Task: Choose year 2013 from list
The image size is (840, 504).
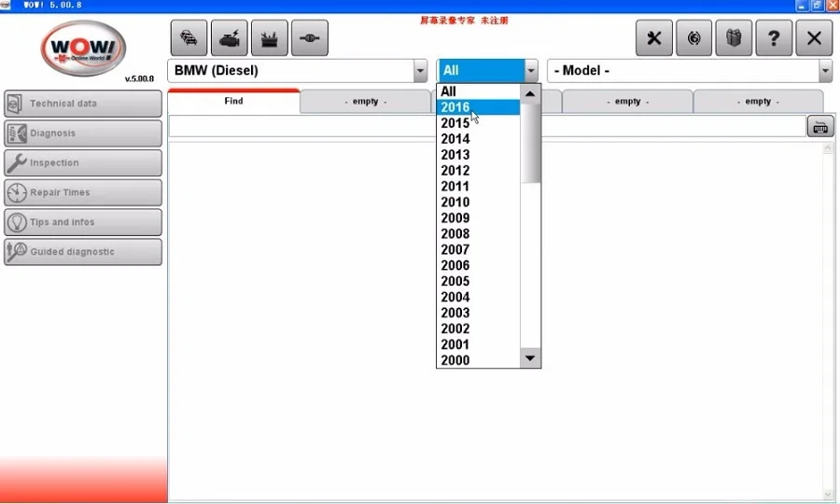Action: [x=479, y=155]
